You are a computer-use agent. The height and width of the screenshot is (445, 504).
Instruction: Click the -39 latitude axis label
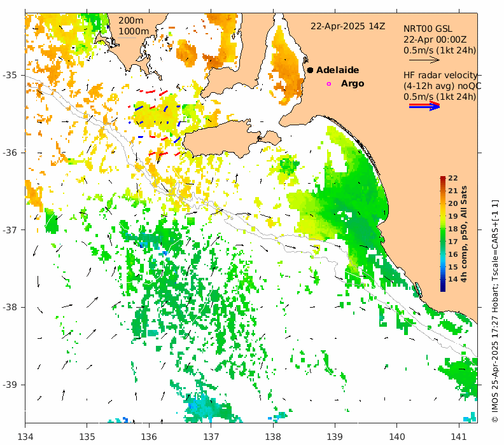click(10, 385)
